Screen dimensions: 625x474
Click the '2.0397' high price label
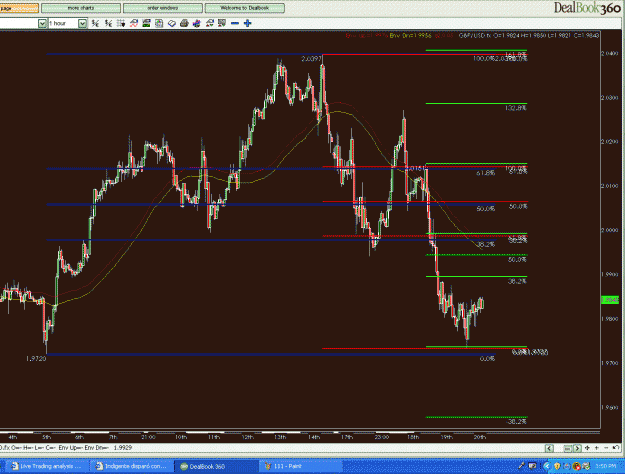[x=311, y=59]
